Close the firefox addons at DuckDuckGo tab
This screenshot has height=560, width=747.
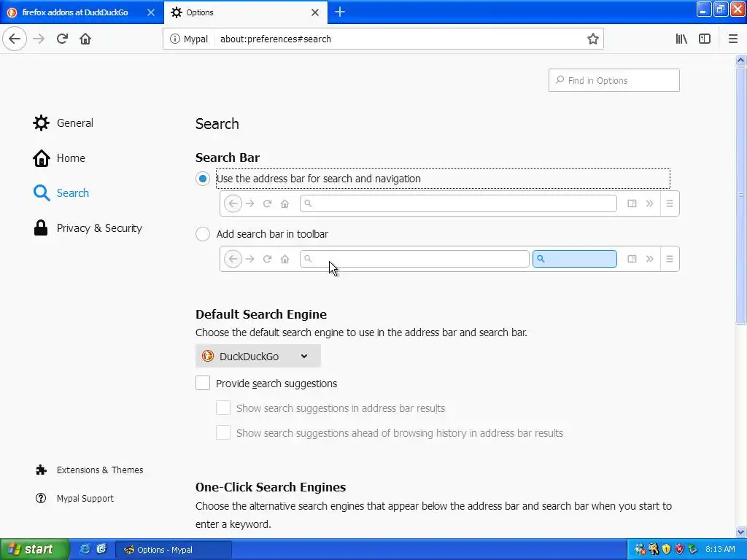pos(150,12)
